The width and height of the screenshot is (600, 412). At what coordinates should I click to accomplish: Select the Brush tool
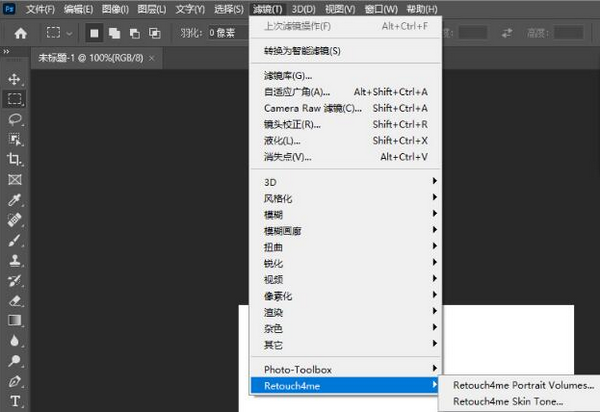[x=15, y=240]
